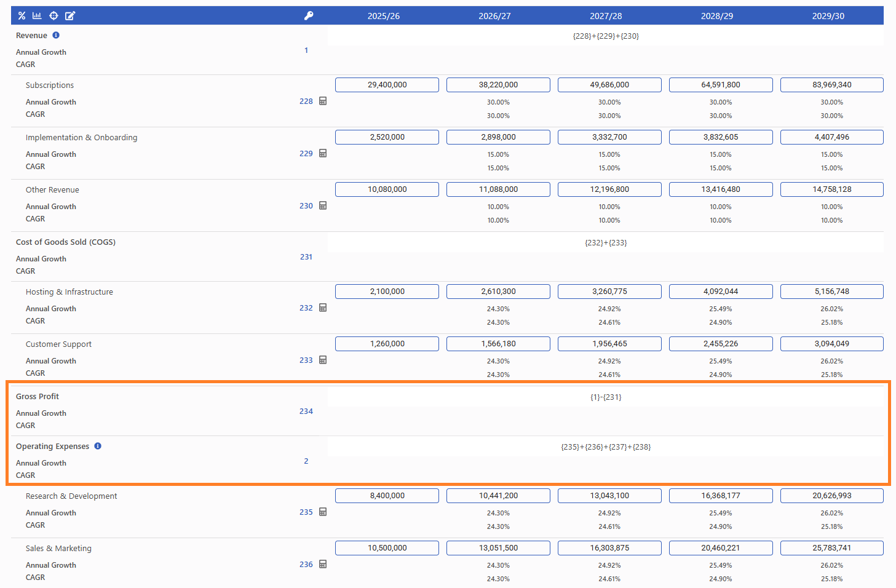
Task: Open calculator for Research & Development
Action: click(x=323, y=512)
